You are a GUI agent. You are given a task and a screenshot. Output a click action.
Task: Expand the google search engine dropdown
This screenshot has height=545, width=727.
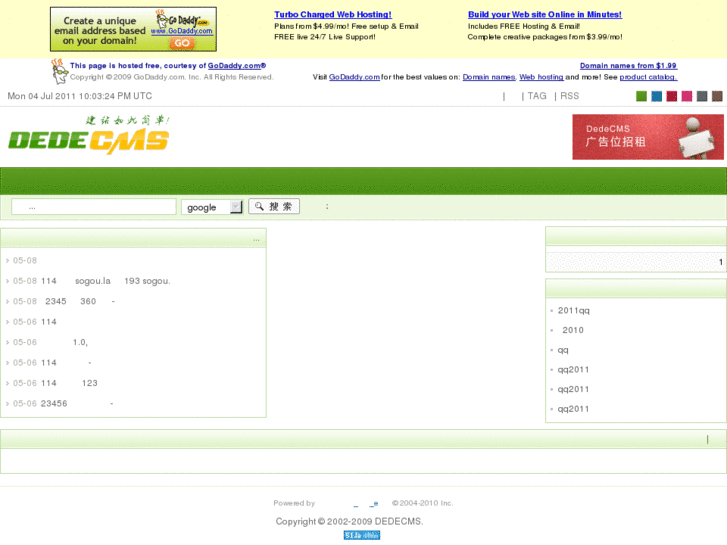pyautogui.click(x=212, y=207)
